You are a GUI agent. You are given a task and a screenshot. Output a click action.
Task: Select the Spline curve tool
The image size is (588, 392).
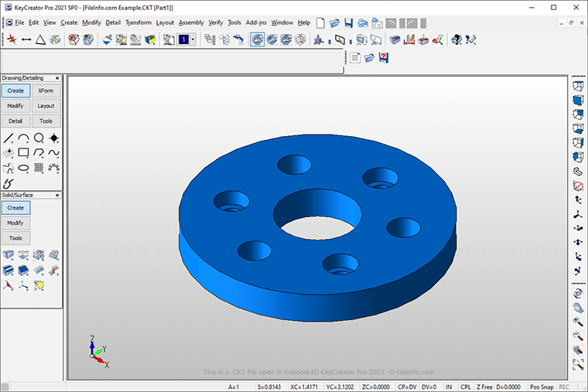54,153
